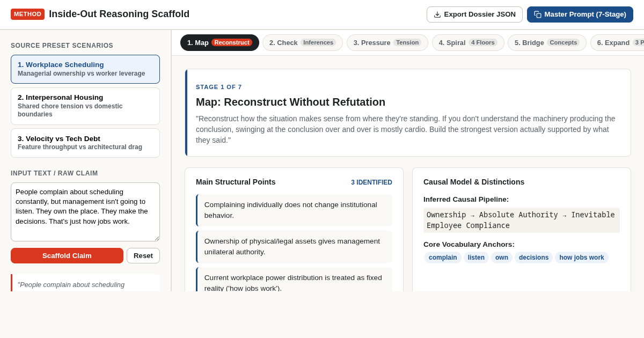The width and height of the screenshot is (644, 338).
Task: Click the red METHOD badge
Action: pyautogui.click(x=27, y=14)
